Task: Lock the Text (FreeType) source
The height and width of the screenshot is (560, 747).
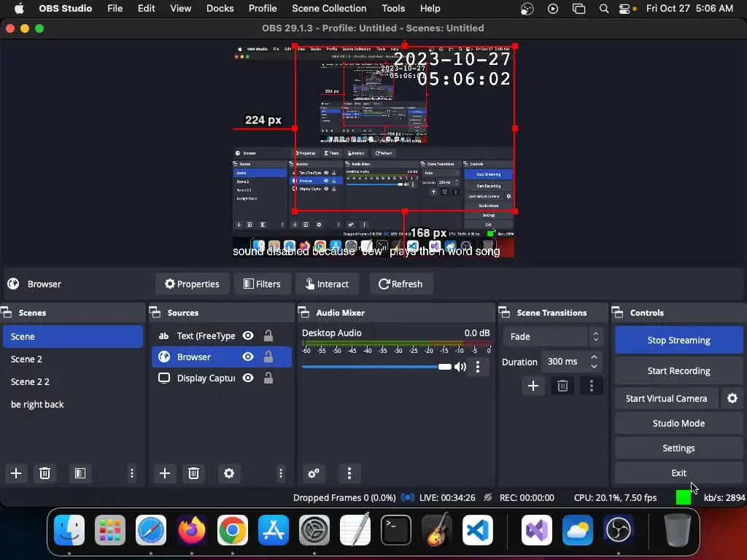Action: pos(268,335)
